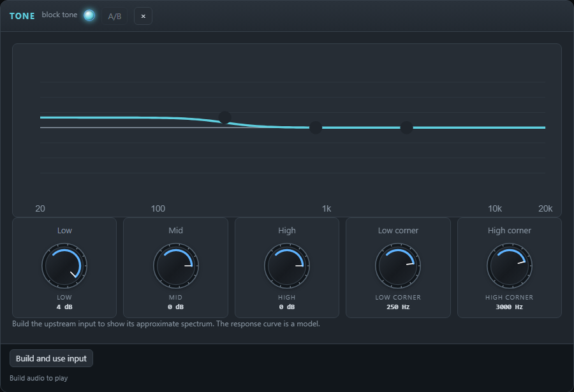Image resolution: width=574 pixels, height=392 pixels.
Task: Click the 10k frequency axis label
Action: point(495,208)
